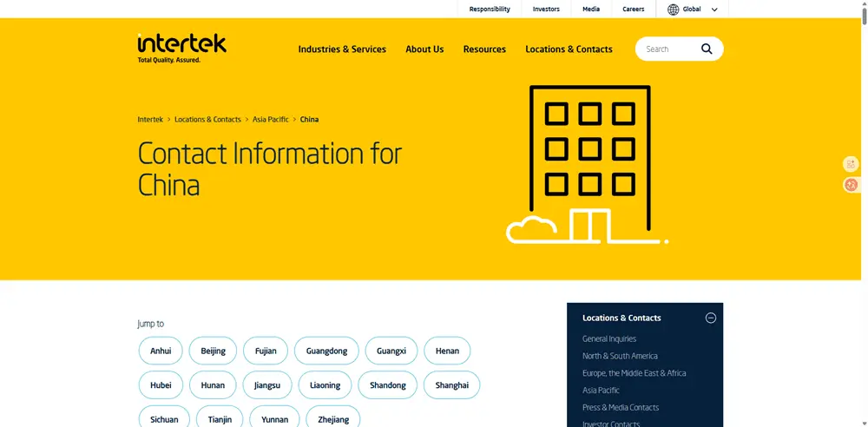Jump to the Guangdong section
Viewport: 868px width, 427px height.
(326, 351)
